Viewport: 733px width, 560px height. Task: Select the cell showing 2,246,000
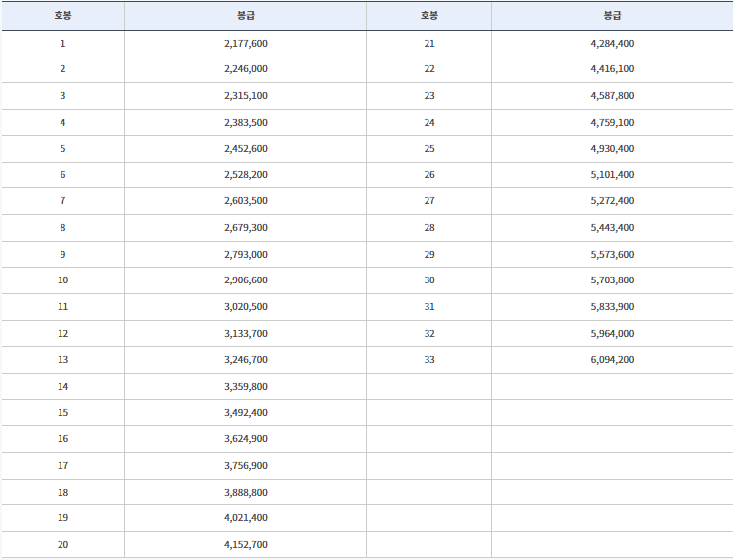(246, 69)
